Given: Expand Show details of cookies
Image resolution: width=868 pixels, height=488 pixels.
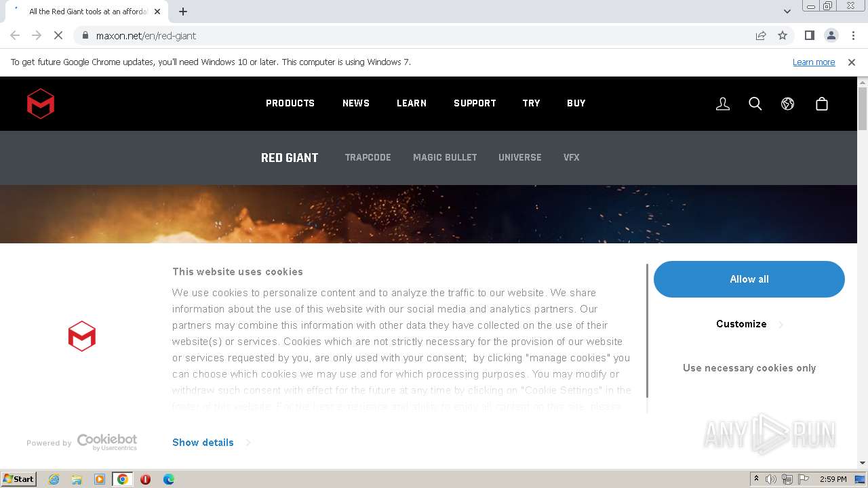Looking at the screenshot, I should coord(211,443).
